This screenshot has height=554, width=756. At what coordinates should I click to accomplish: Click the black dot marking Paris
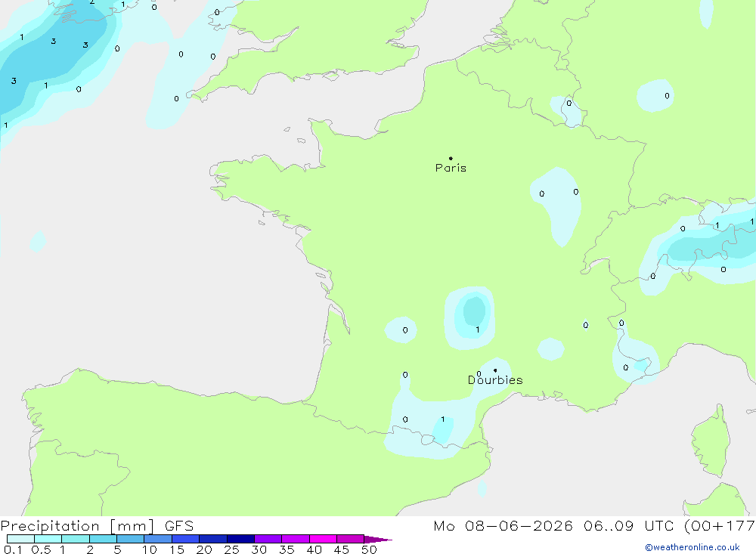point(451,158)
